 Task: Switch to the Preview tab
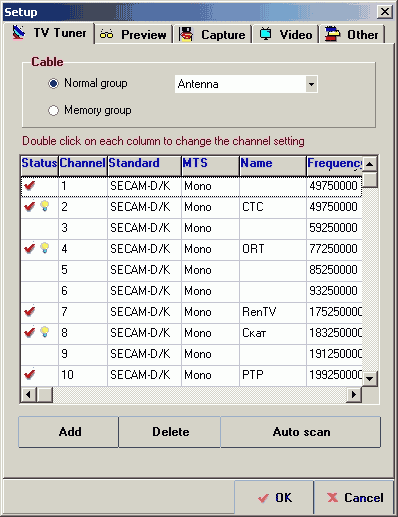click(134, 34)
